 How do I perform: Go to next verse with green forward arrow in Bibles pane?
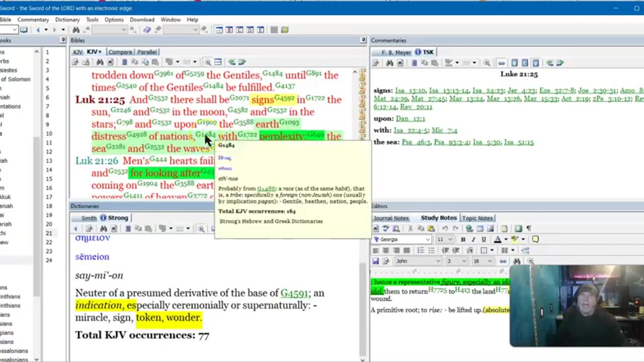[x=242, y=62]
